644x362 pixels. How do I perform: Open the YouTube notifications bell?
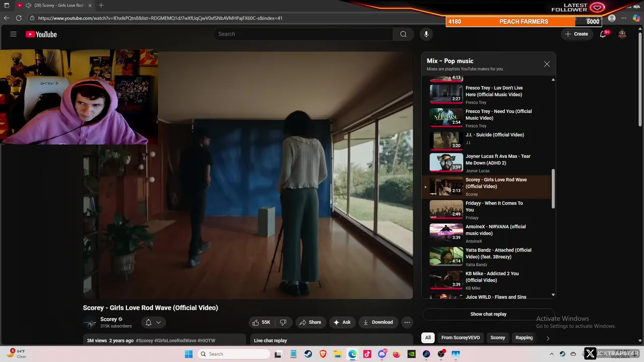point(603,34)
